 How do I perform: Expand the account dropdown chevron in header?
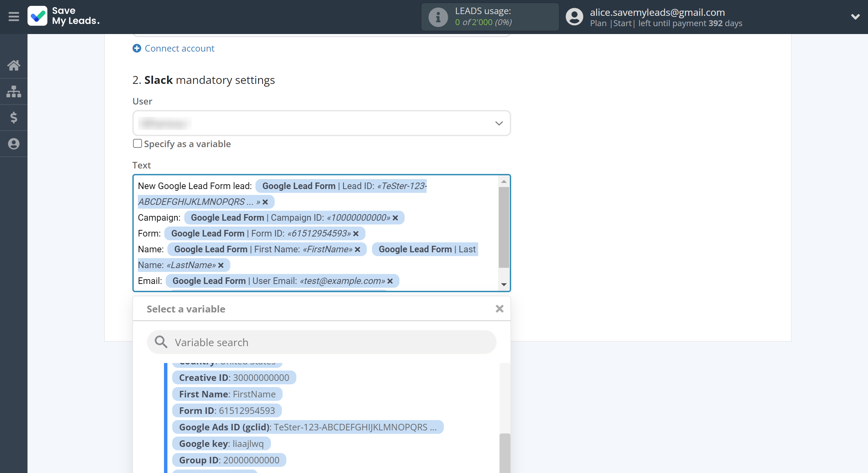[855, 16]
